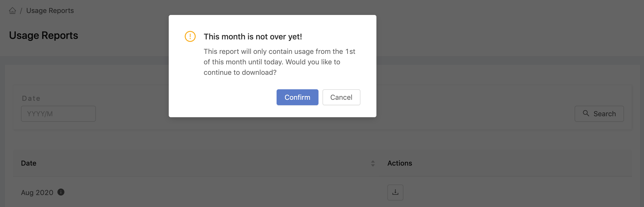Click the Usage Reports page heading
644x207 pixels.
[x=43, y=35]
